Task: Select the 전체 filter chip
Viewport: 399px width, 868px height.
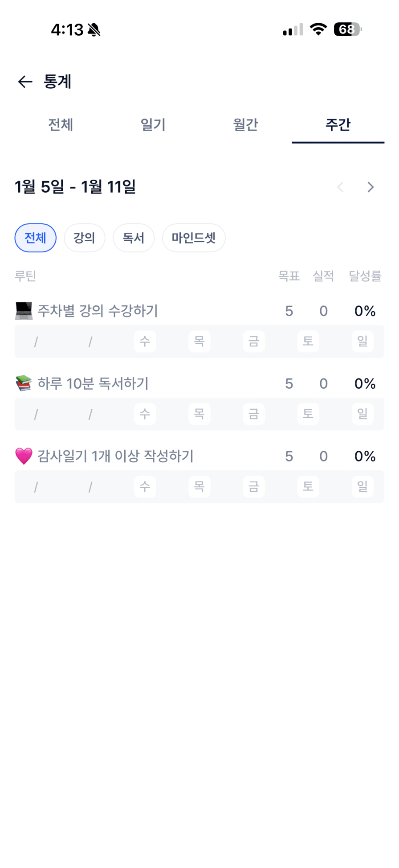Action: [36, 238]
